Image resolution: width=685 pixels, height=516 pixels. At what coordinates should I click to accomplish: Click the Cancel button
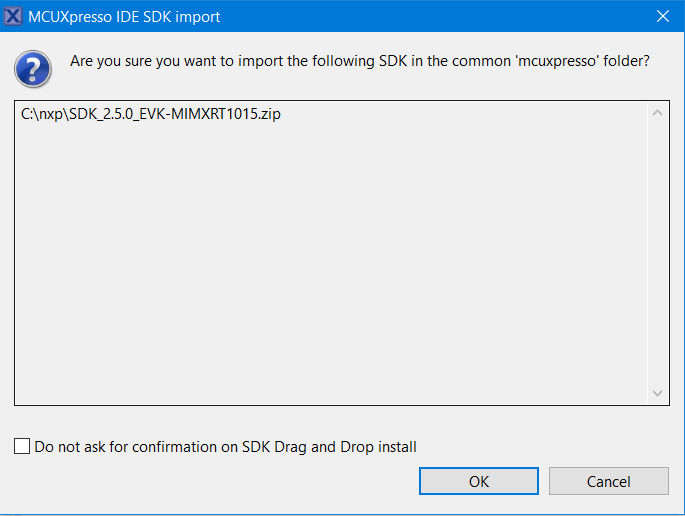click(608, 481)
